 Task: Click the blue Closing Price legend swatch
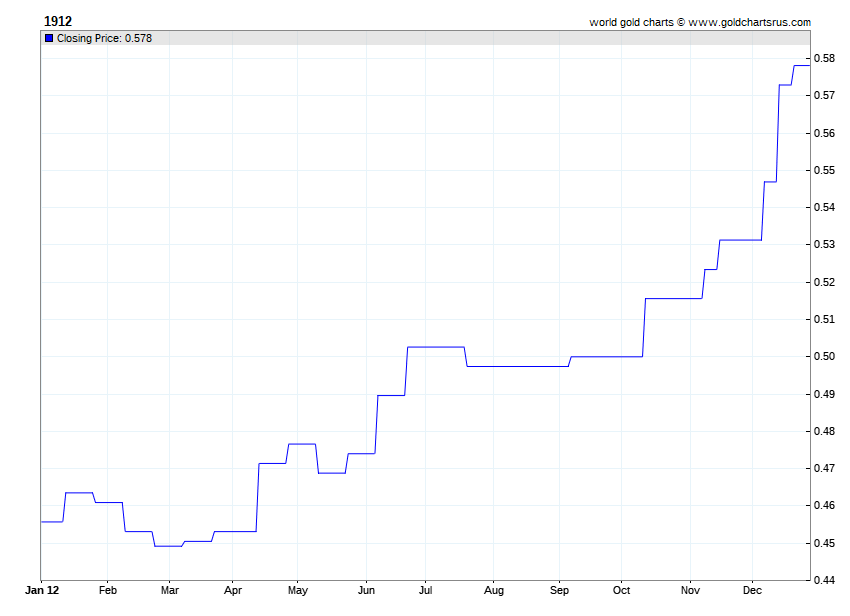pos(49,38)
